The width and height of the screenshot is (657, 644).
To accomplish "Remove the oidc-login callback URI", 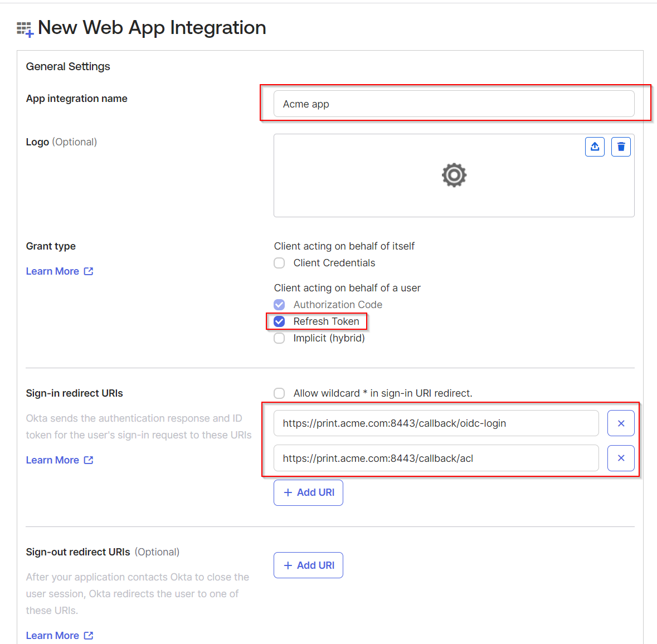I will click(621, 423).
